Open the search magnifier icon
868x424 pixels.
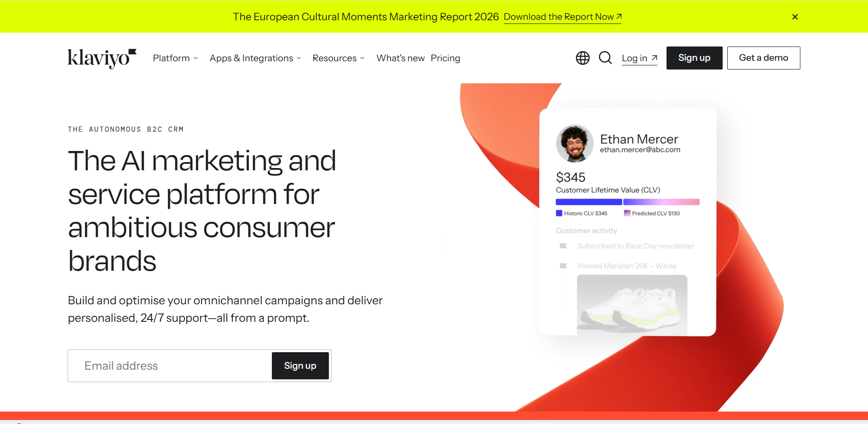(x=605, y=58)
